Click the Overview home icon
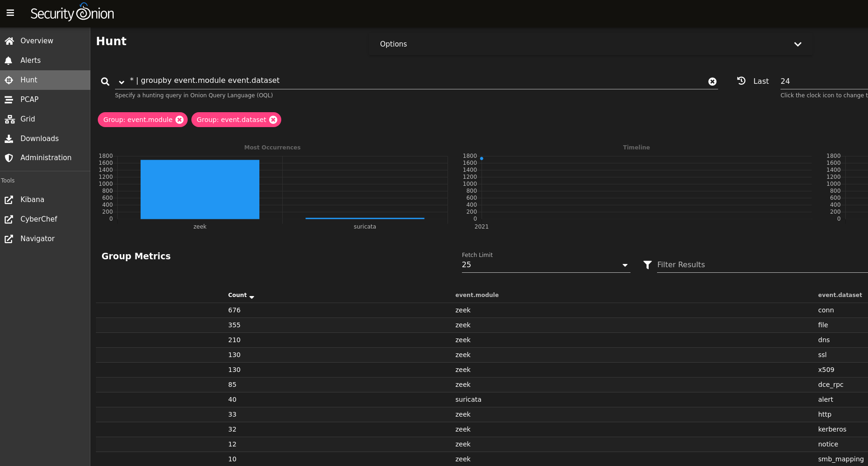868x466 pixels. tap(9, 41)
